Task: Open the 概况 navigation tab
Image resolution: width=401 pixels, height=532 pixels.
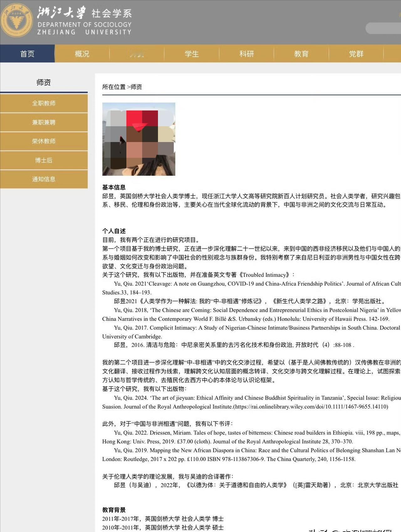Action: click(x=82, y=54)
